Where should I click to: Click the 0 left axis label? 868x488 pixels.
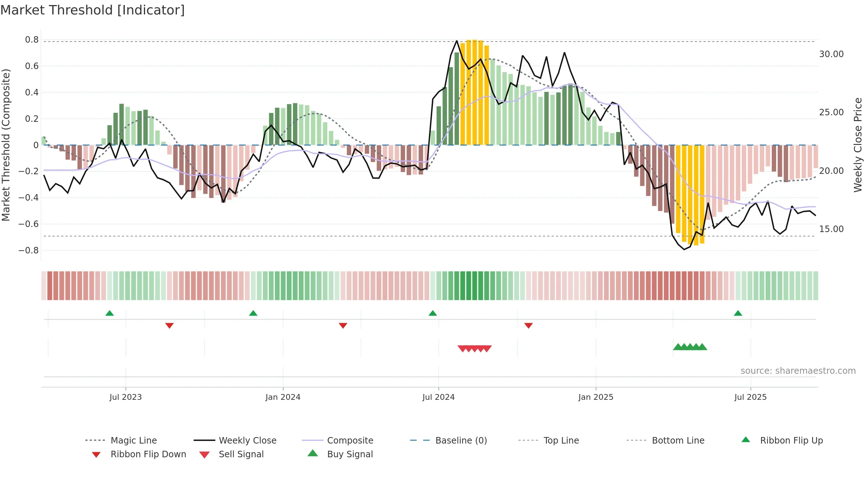(36, 145)
